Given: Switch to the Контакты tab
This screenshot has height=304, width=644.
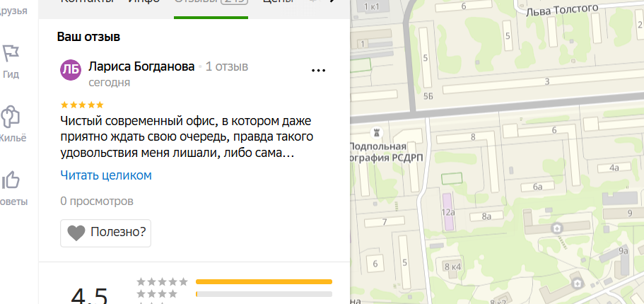Looking at the screenshot, I should coord(87,2).
